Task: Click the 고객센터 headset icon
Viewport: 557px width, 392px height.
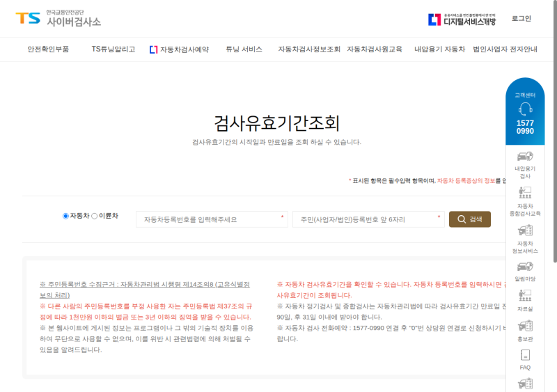Action: tap(525, 109)
